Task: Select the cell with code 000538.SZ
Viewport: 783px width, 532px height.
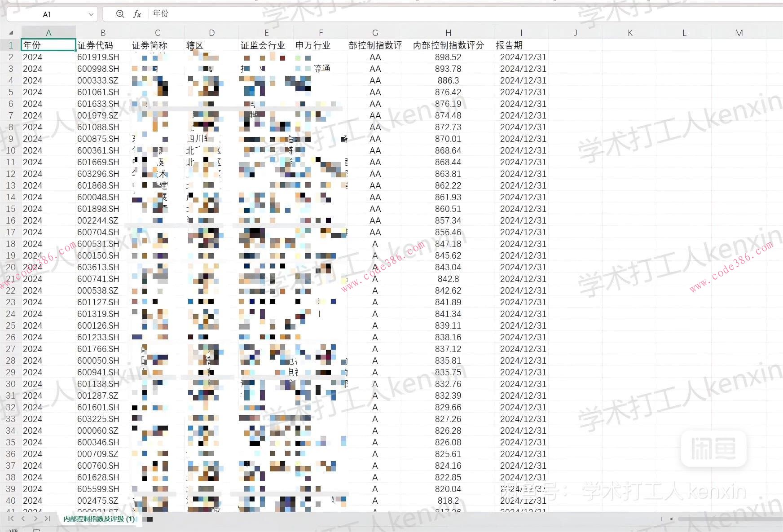Action: [x=103, y=290]
